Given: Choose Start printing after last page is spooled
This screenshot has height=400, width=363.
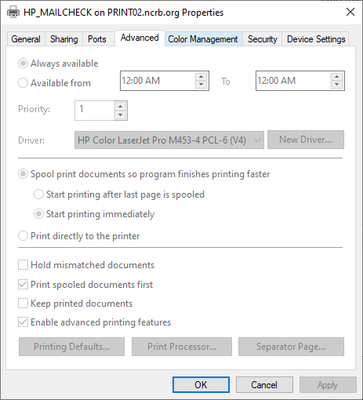Looking at the screenshot, I should (39, 194).
